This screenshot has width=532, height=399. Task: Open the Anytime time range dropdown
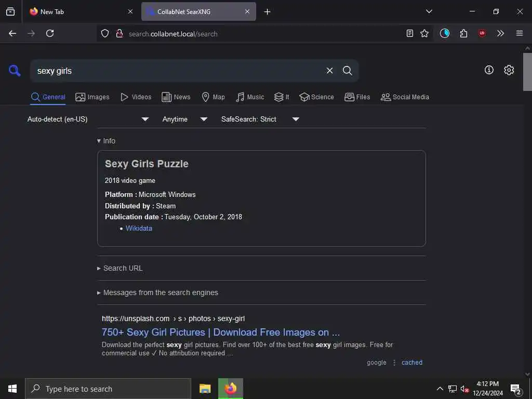(x=185, y=119)
